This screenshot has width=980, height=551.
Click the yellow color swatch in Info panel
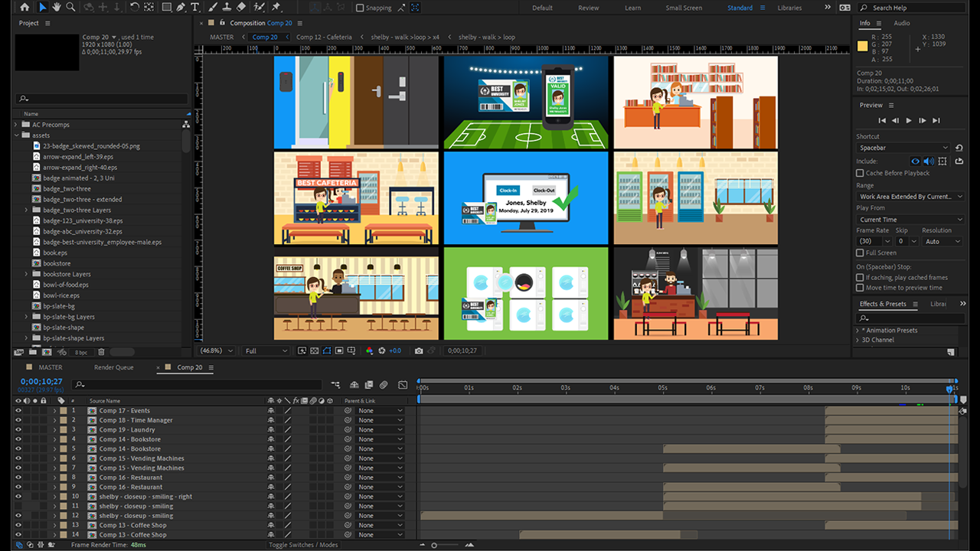(862, 46)
